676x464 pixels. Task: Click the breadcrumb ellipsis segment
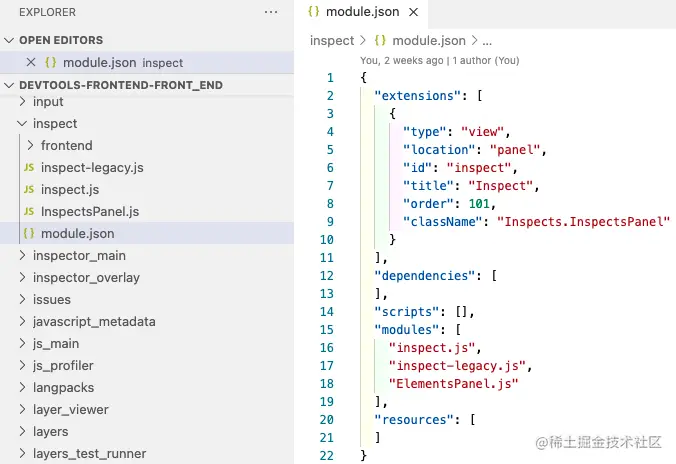click(487, 42)
